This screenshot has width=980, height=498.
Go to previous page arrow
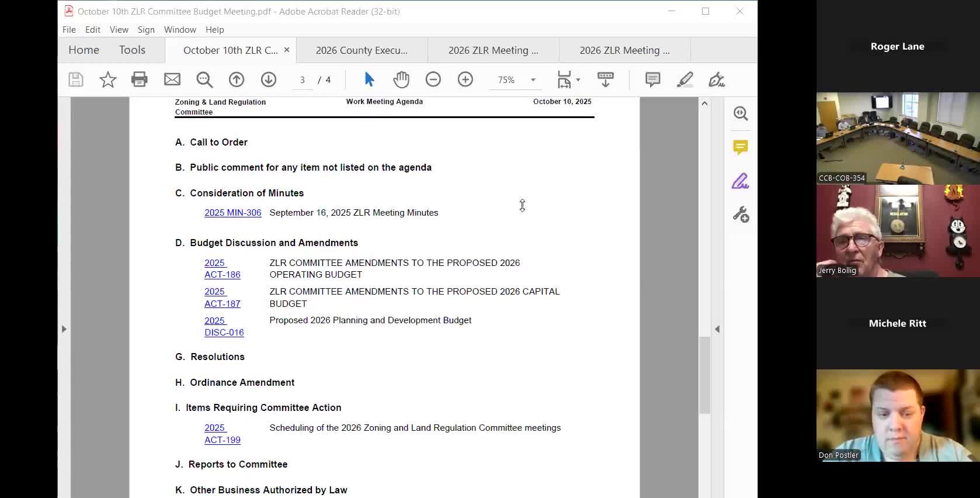pos(237,79)
